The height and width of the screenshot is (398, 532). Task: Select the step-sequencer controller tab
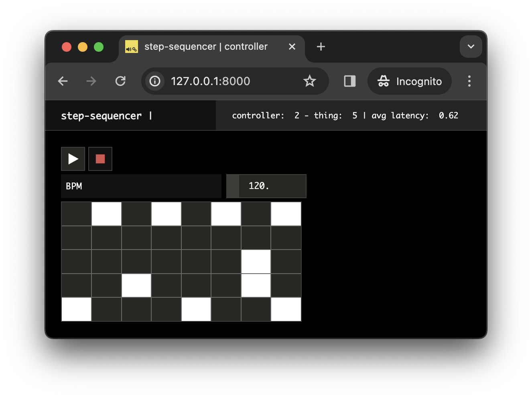pos(205,47)
